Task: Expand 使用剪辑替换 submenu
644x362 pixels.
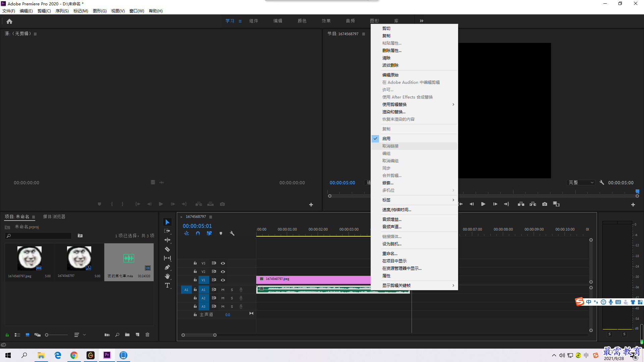Action: pos(414,104)
